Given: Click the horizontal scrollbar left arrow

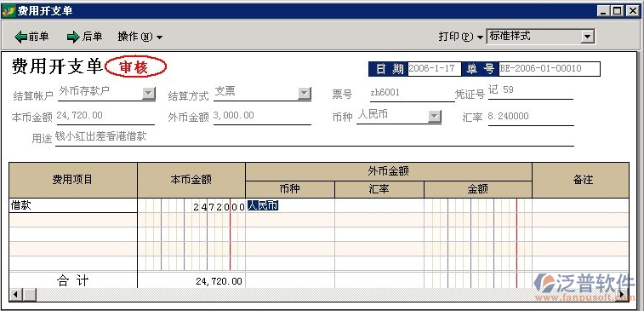Looking at the screenshot, I should click(x=15, y=295).
